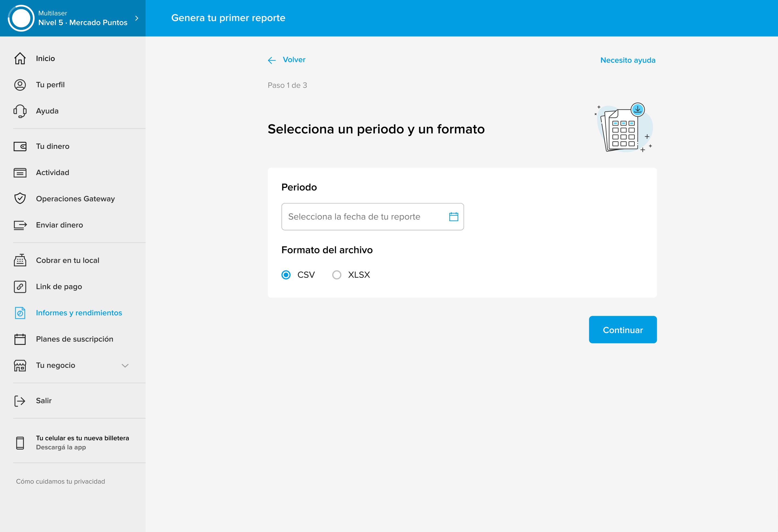Open Planes de suscripción menu item
This screenshot has width=778, height=532.
coord(74,339)
